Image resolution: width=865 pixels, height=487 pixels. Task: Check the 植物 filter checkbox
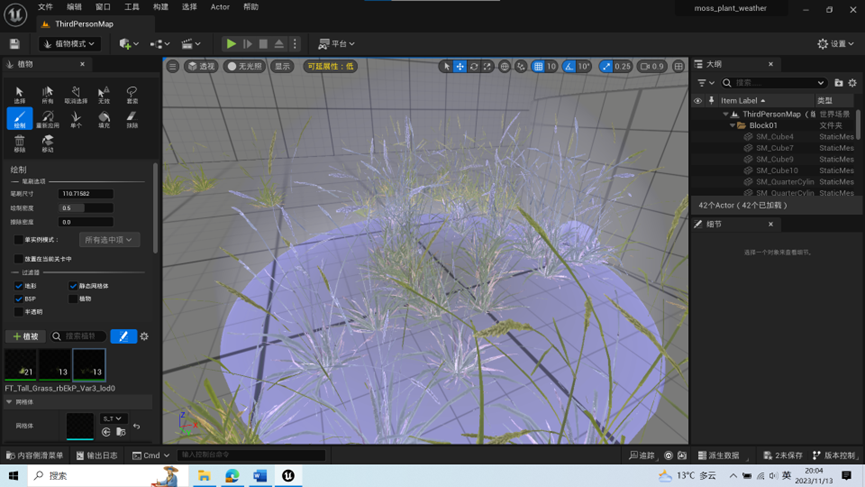point(73,298)
